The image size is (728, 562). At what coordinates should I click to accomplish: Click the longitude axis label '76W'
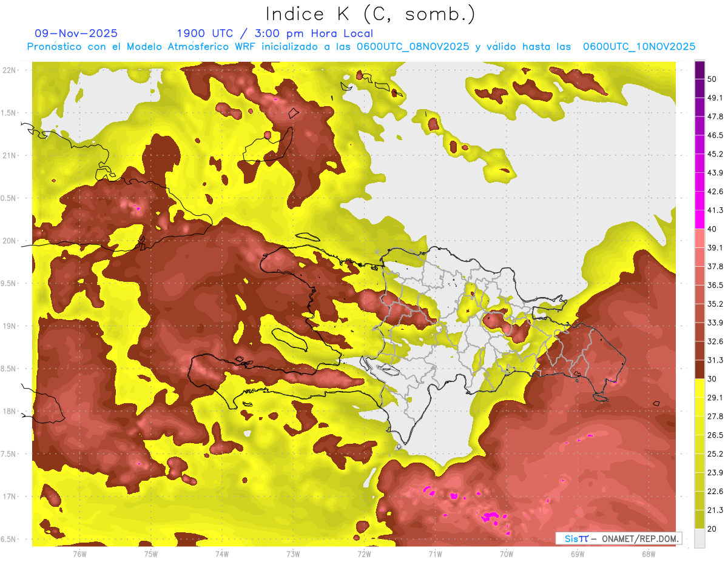tap(79, 554)
